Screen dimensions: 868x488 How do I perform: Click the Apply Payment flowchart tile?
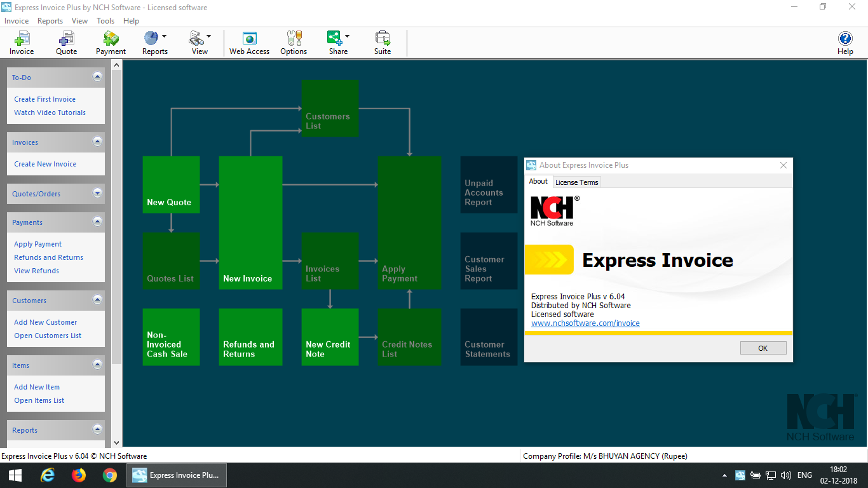pos(409,222)
